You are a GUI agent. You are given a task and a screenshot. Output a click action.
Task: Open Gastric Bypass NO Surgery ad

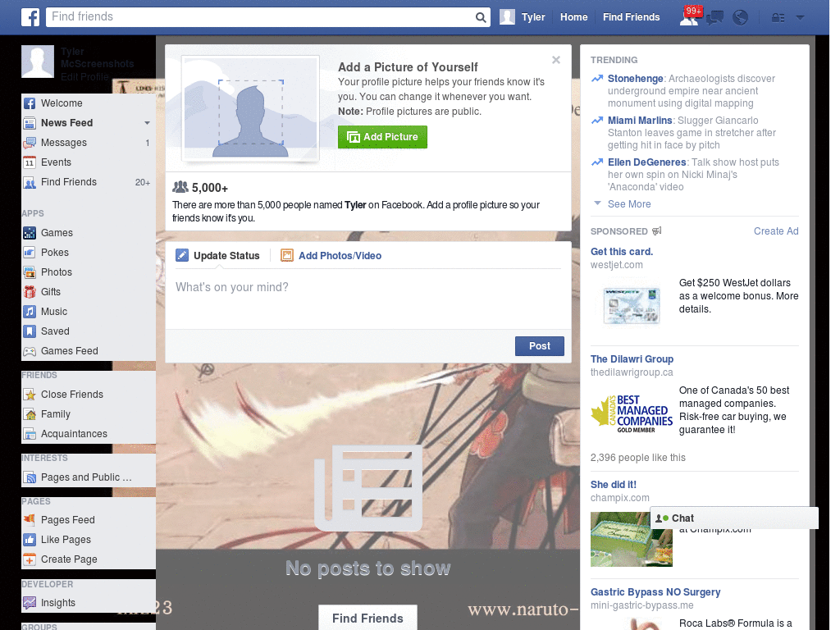coord(655,592)
